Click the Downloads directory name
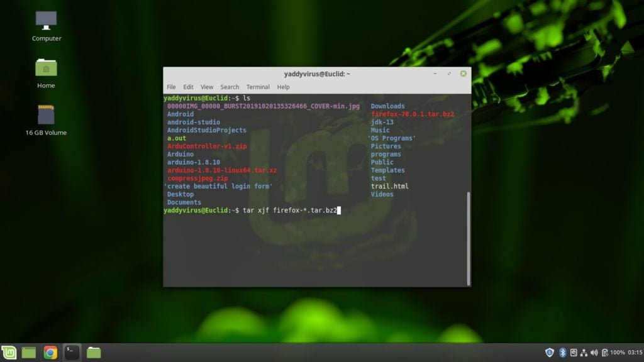The image size is (644, 362). (387, 106)
